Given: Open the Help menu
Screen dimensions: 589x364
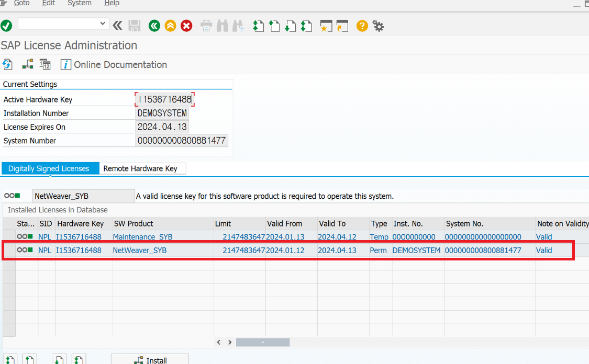Looking at the screenshot, I should (x=112, y=3).
